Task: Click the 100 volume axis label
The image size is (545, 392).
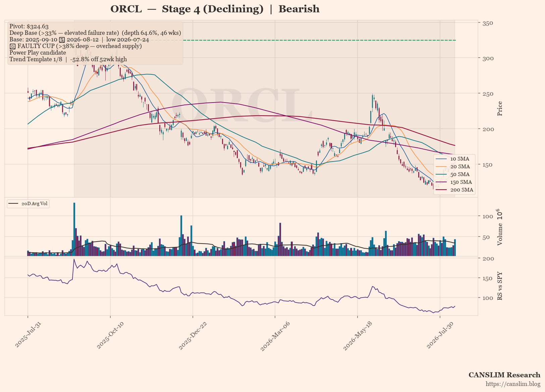Action: click(x=488, y=216)
